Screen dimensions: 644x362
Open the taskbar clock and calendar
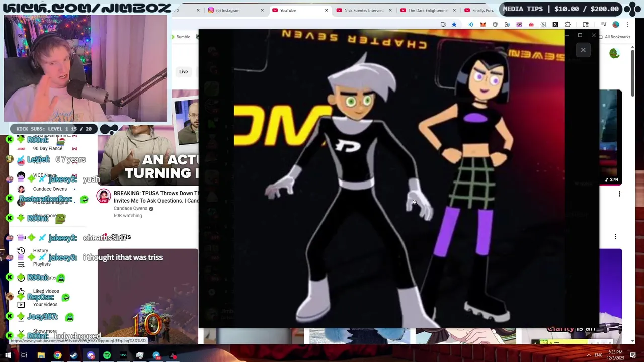pyautogui.click(x=615, y=355)
